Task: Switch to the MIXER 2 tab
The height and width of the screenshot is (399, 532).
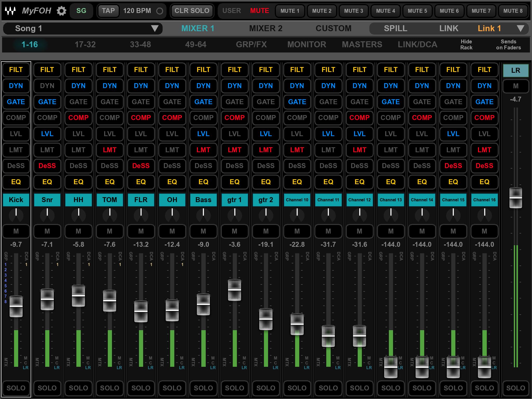Action: click(265, 28)
